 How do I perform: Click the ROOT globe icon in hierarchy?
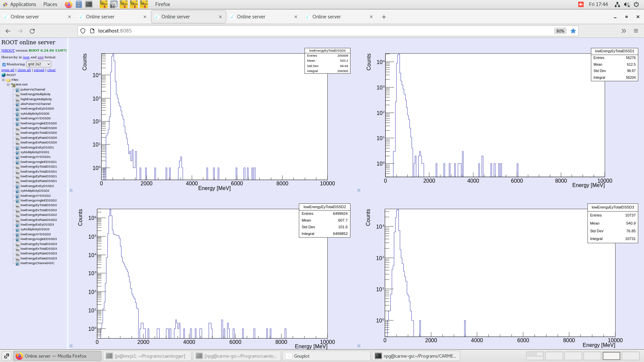[x=4, y=75]
